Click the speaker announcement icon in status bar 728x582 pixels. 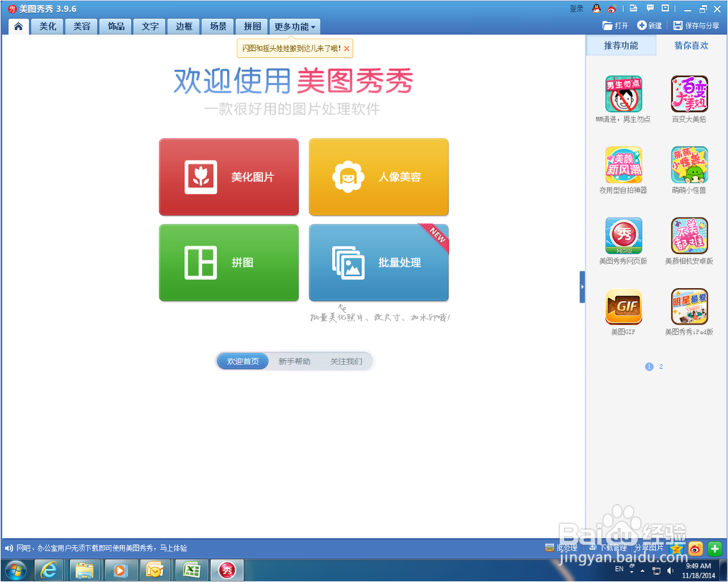pos(9,548)
